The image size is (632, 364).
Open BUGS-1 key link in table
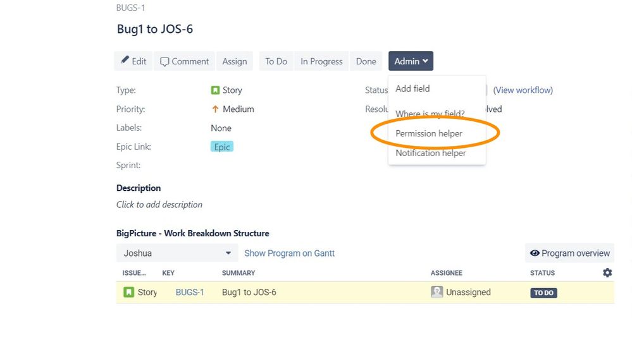click(x=190, y=293)
